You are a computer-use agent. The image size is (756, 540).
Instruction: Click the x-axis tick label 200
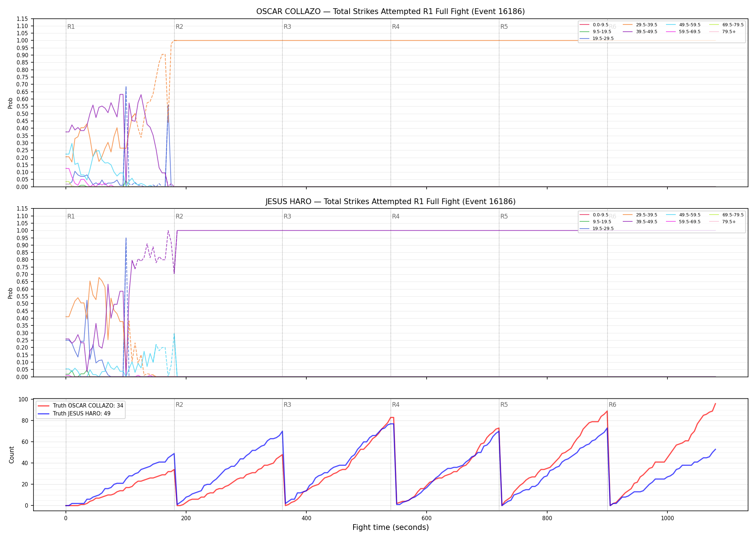click(186, 518)
